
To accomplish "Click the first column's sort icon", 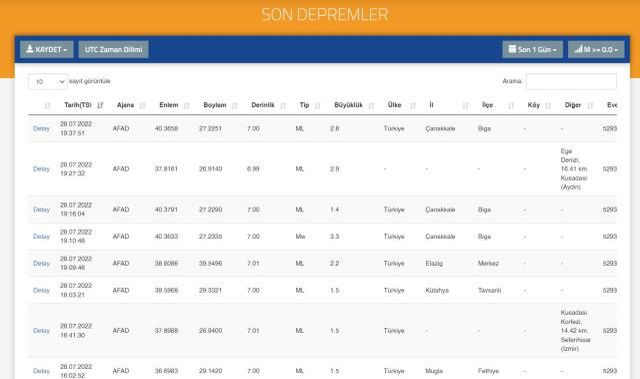I will point(47,105).
